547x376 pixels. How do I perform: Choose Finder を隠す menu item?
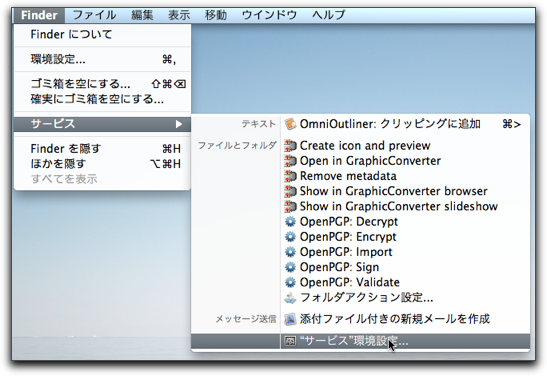point(102,149)
